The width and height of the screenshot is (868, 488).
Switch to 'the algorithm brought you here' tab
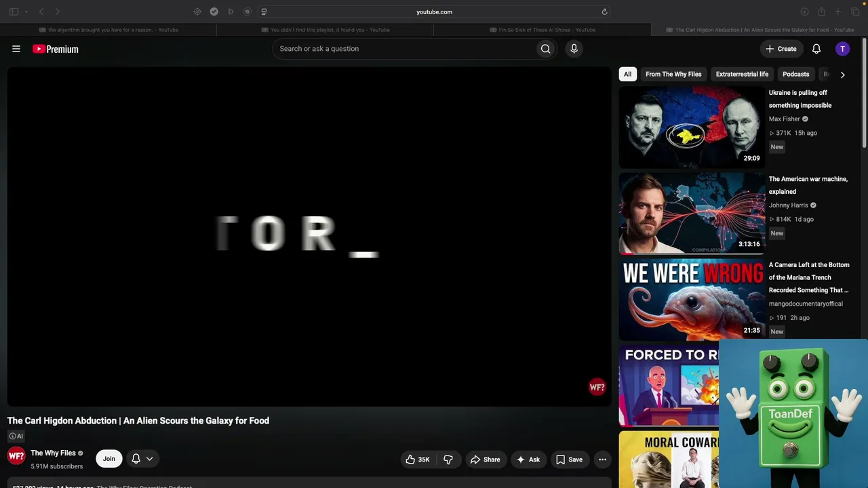tap(108, 30)
